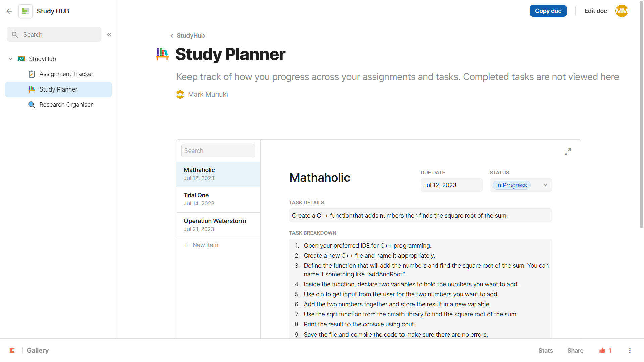Image resolution: width=644 pixels, height=362 pixels.
Task: Open the three-dot more options menu
Action: [x=630, y=350]
